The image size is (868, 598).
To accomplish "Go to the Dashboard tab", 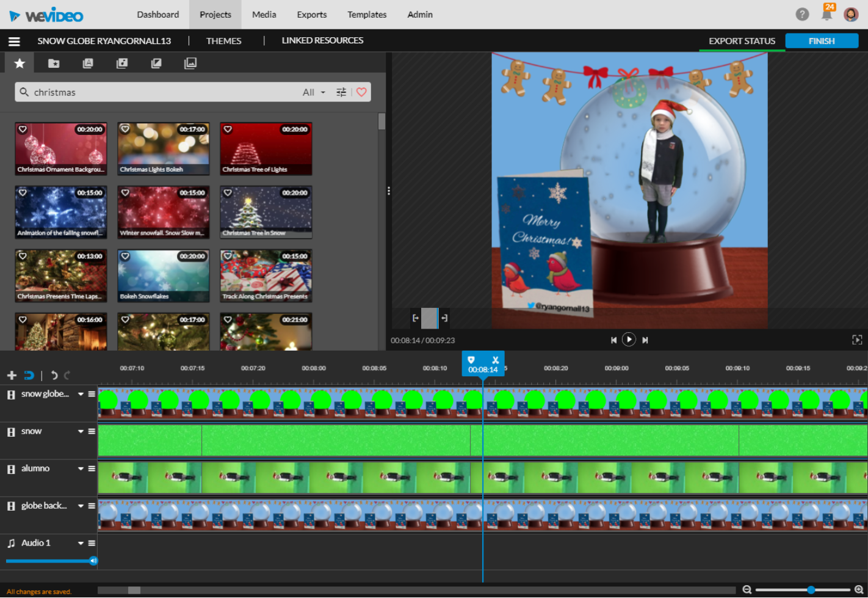I will 158,15.
